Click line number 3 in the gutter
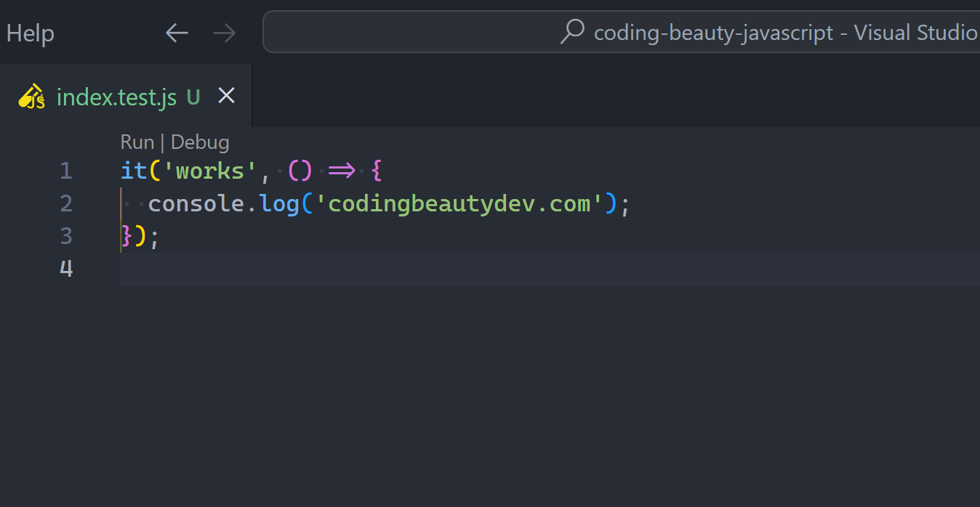 point(66,236)
